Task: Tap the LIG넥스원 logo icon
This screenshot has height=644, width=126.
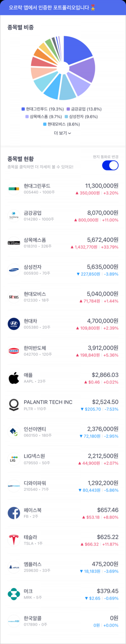Action: point(14,459)
